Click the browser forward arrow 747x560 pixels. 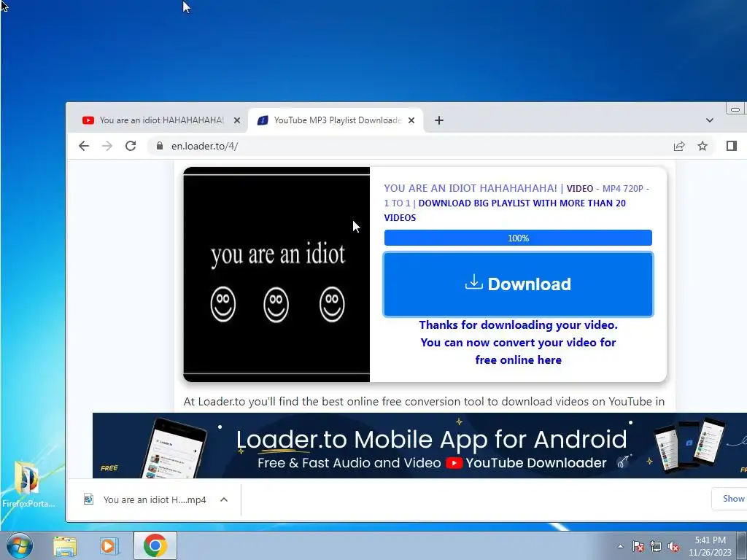(x=107, y=146)
